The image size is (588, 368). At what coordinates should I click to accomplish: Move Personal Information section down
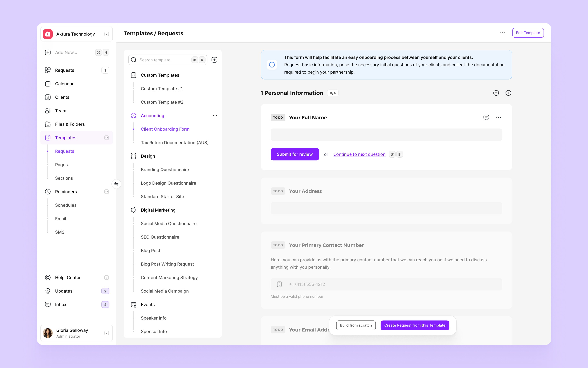pyautogui.click(x=508, y=93)
